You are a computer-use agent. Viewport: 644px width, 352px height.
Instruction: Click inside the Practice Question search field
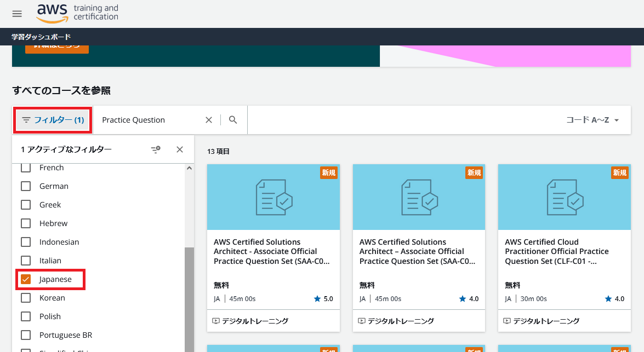[x=150, y=120]
